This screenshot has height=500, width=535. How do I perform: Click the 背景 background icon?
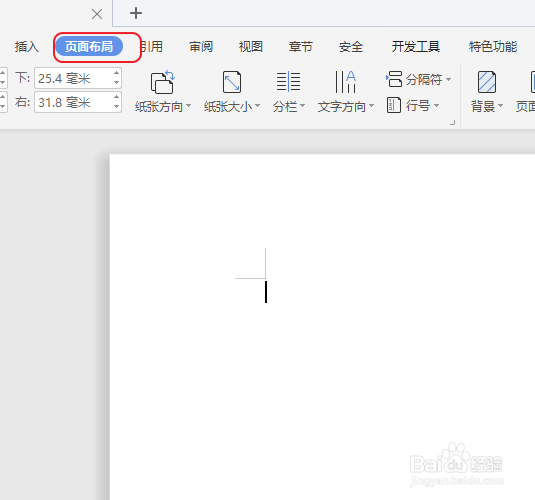point(487,82)
